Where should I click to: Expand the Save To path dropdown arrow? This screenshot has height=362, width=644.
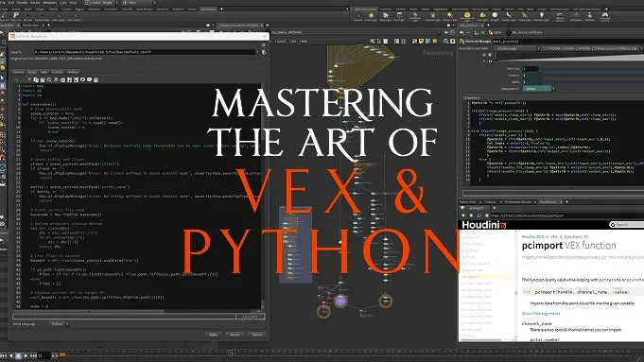click(x=258, y=52)
